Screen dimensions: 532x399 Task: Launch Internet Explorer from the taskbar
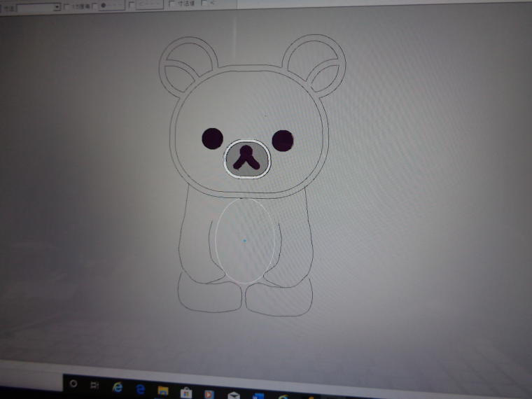click(x=117, y=387)
